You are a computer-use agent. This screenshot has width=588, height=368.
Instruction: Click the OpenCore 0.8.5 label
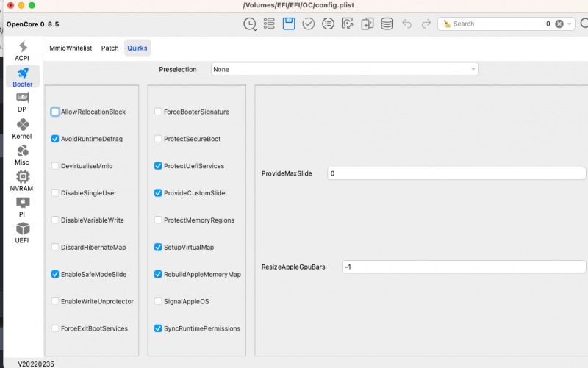(x=32, y=24)
